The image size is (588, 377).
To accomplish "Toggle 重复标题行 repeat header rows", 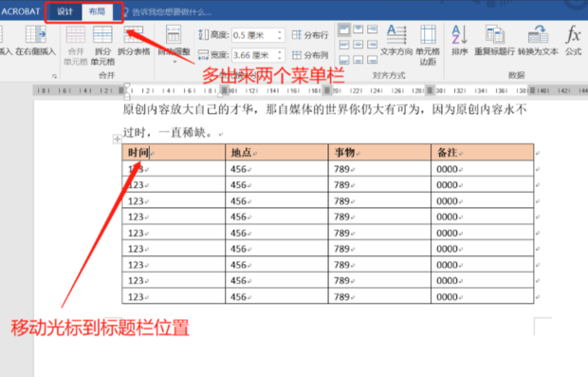I will (x=495, y=40).
